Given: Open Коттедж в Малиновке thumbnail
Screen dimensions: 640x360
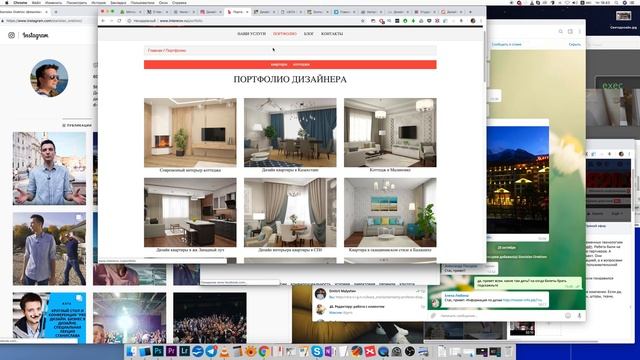Looking at the screenshot, I should point(390,132).
